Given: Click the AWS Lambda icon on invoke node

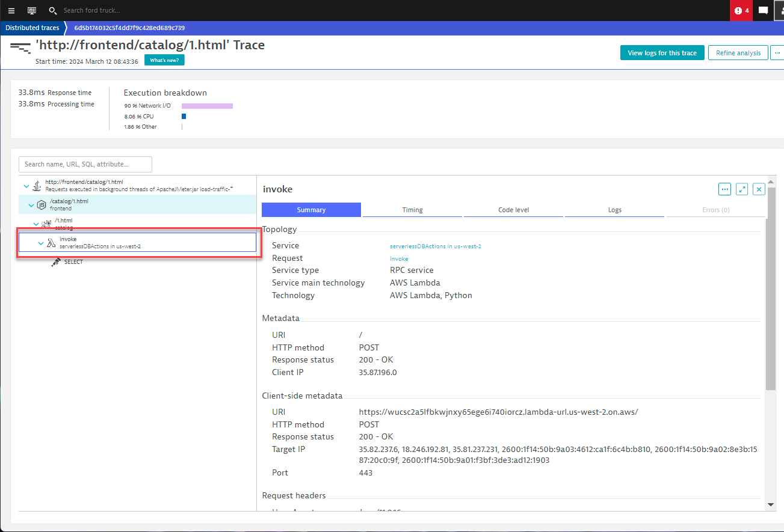Looking at the screenshot, I should click(x=51, y=243).
